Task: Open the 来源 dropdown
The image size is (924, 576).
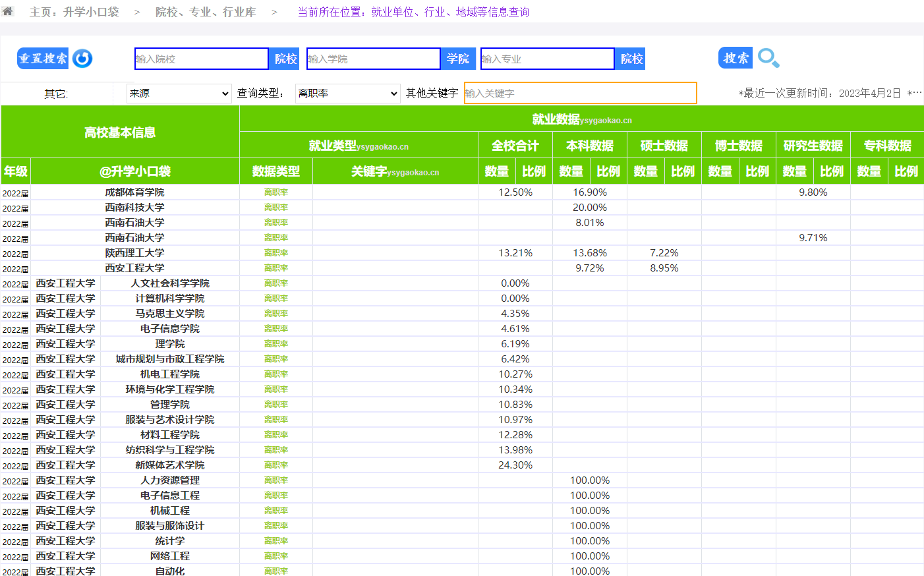Action: coord(179,94)
